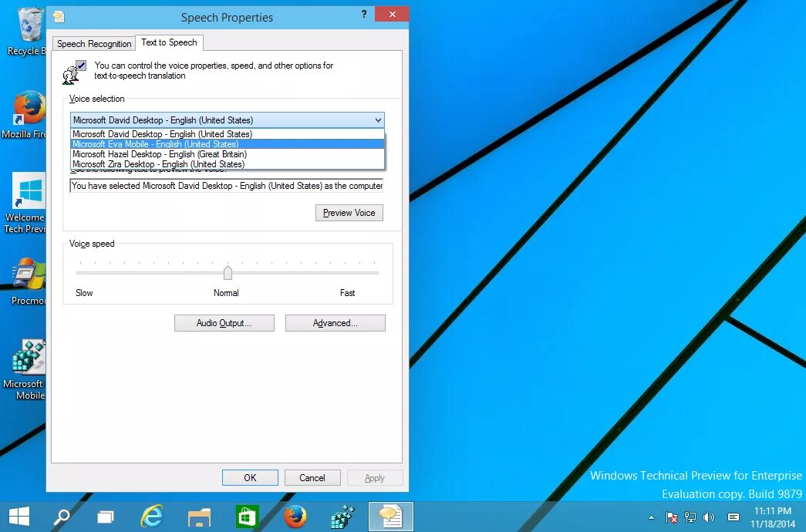The image size is (806, 532).
Task: Open Audio Output settings
Action: click(224, 323)
